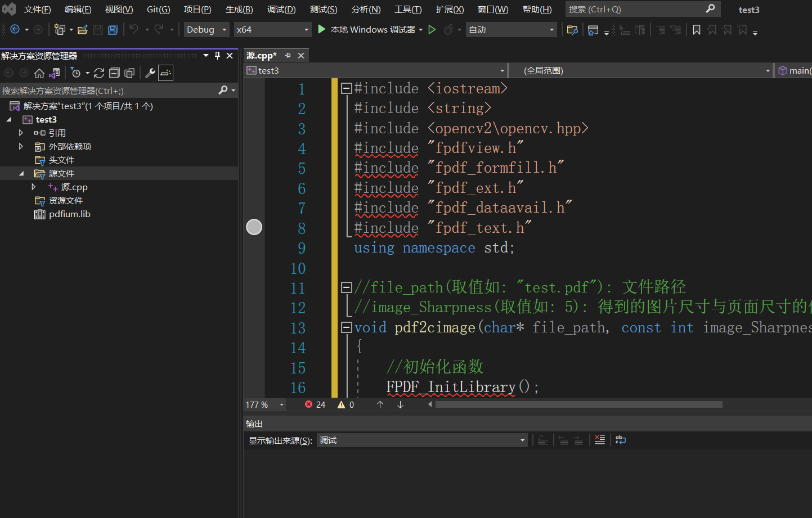
Task: Open the 177 % zoom level dropdown
Action: click(264, 404)
